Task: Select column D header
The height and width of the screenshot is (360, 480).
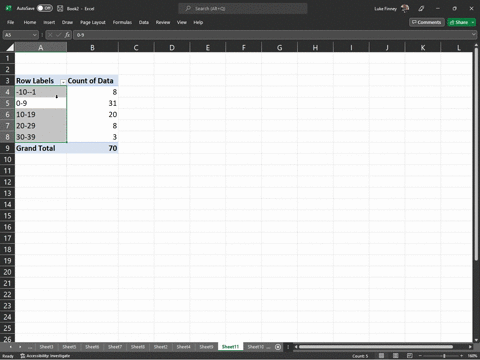Action: (172, 47)
